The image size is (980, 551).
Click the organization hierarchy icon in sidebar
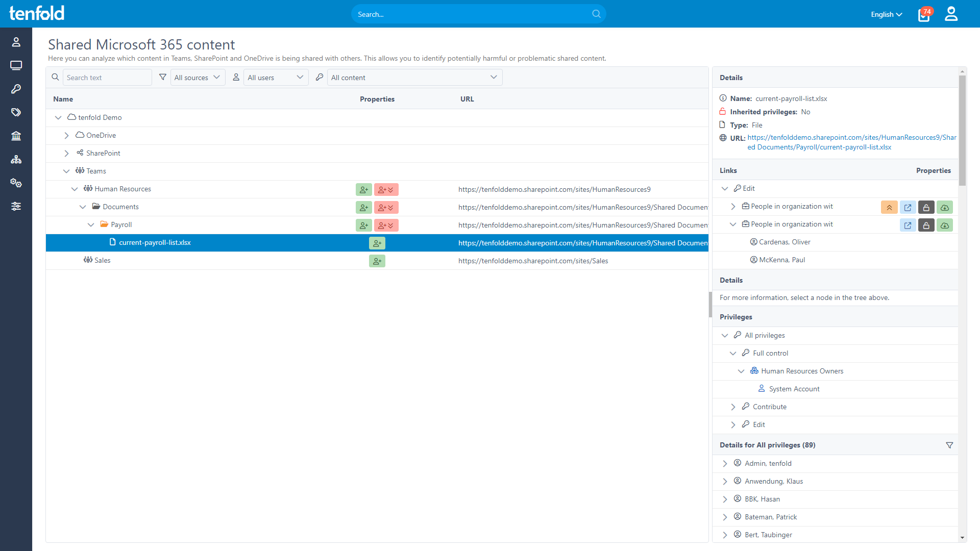pyautogui.click(x=16, y=159)
